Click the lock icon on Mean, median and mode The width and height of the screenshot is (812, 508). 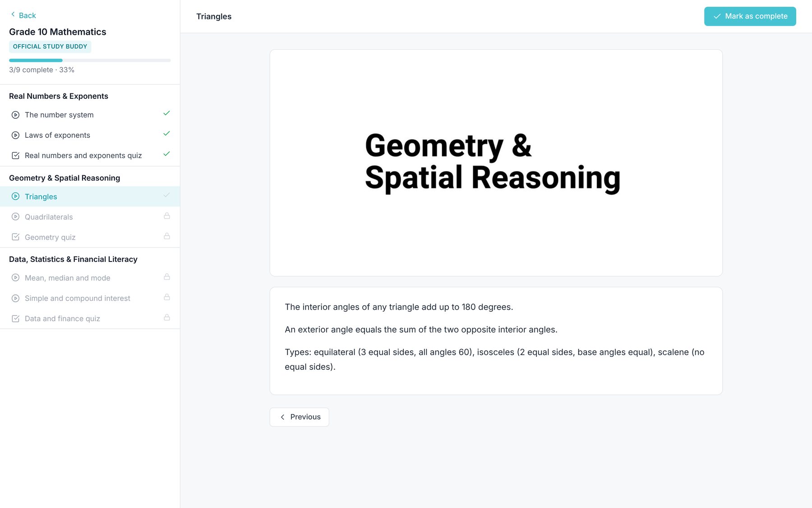click(167, 277)
